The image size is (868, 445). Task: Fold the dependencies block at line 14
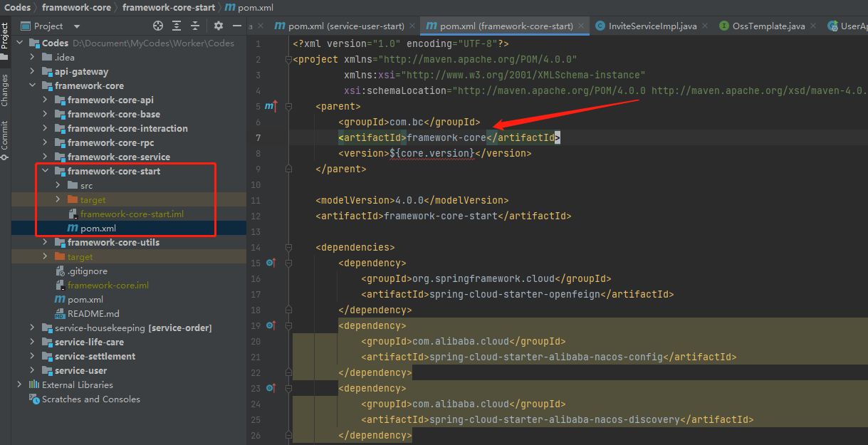point(288,247)
